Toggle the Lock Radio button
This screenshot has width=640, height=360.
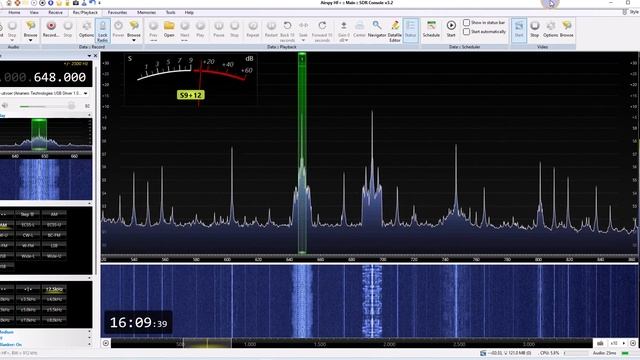click(x=102, y=30)
